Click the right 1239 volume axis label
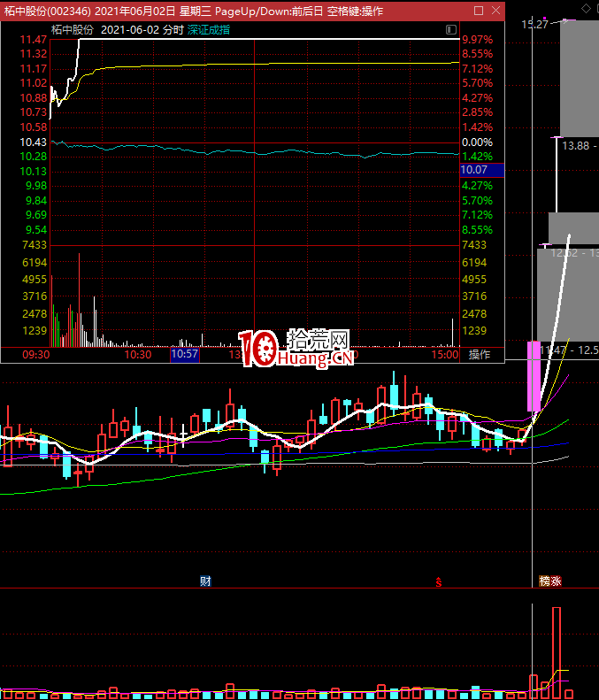The width and height of the screenshot is (599, 700). coord(474,331)
